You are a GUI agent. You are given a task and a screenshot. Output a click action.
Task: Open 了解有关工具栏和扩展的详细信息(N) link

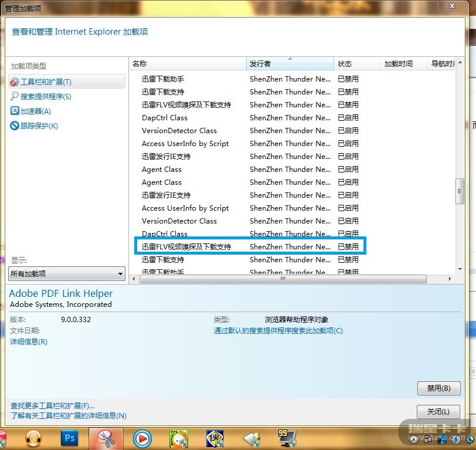(69, 415)
